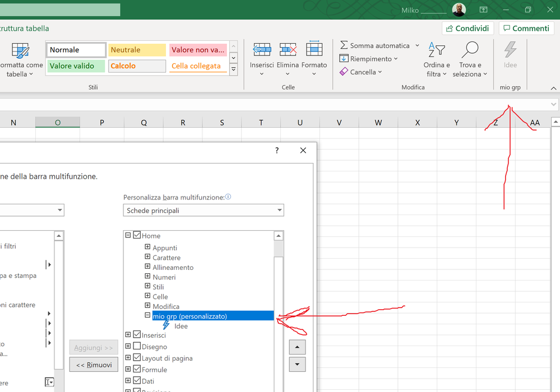Toggle the Formule tab checkbox
Viewport: 560px width, 392px height.
[137, 370]
